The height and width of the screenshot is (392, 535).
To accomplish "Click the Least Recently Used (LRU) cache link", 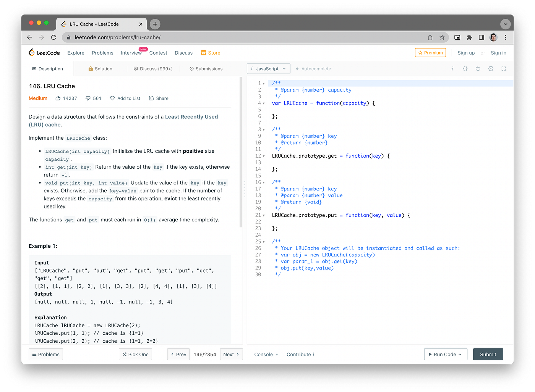I will (x=123, y=121).
